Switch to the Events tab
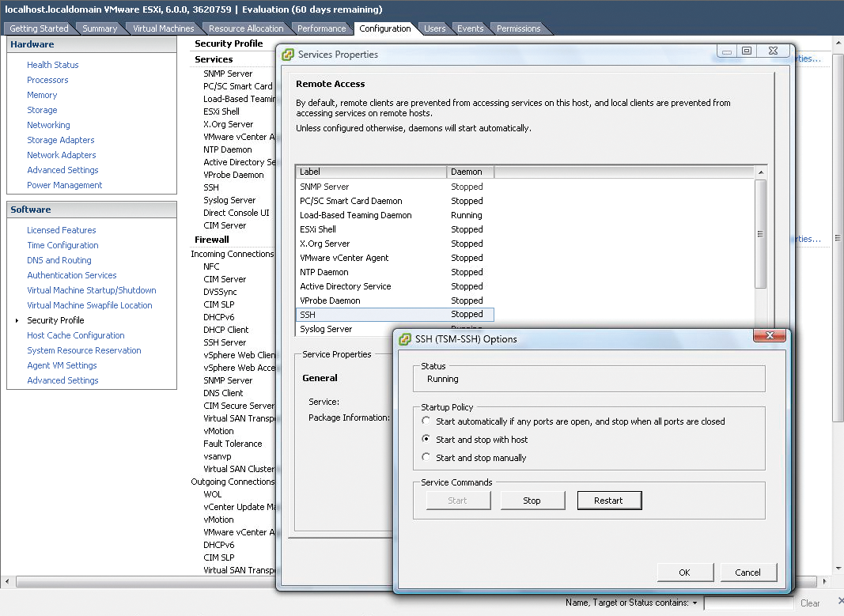This screenshot has height=616, width=844. [471, 28]
